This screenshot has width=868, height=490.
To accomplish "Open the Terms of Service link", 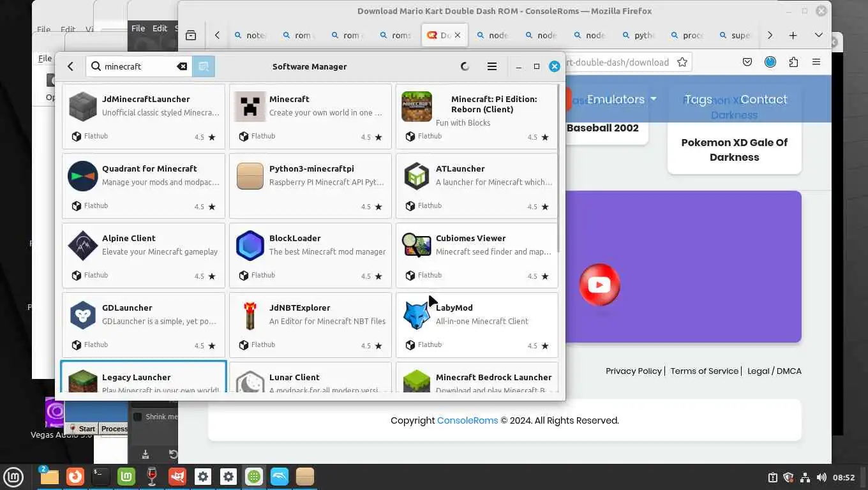I will (x=704, y=371).
